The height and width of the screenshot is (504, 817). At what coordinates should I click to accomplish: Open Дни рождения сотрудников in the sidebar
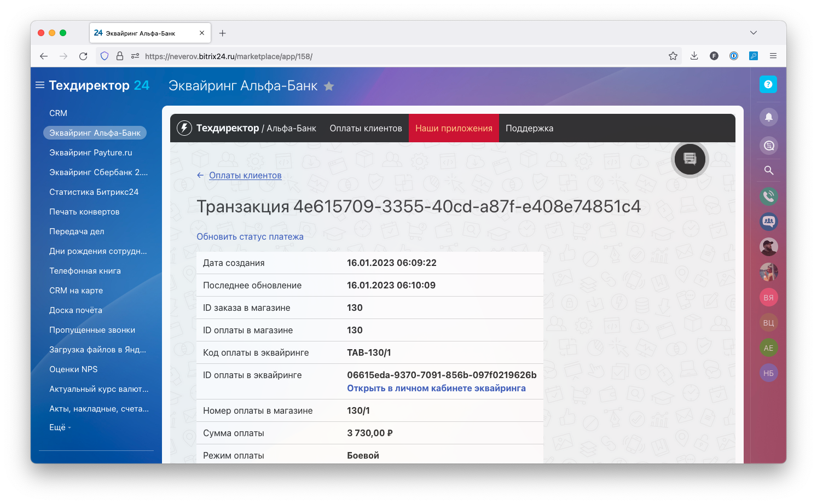coord(98,251)
